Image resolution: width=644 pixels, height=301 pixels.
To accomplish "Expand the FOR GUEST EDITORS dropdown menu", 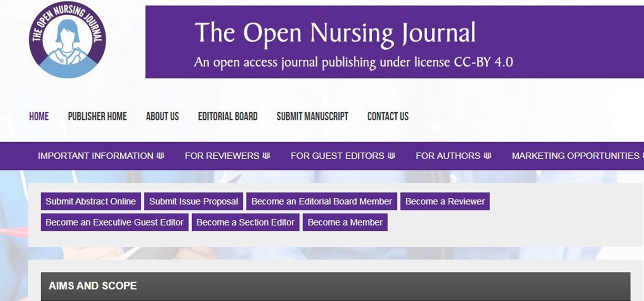I will coord(343,156).
